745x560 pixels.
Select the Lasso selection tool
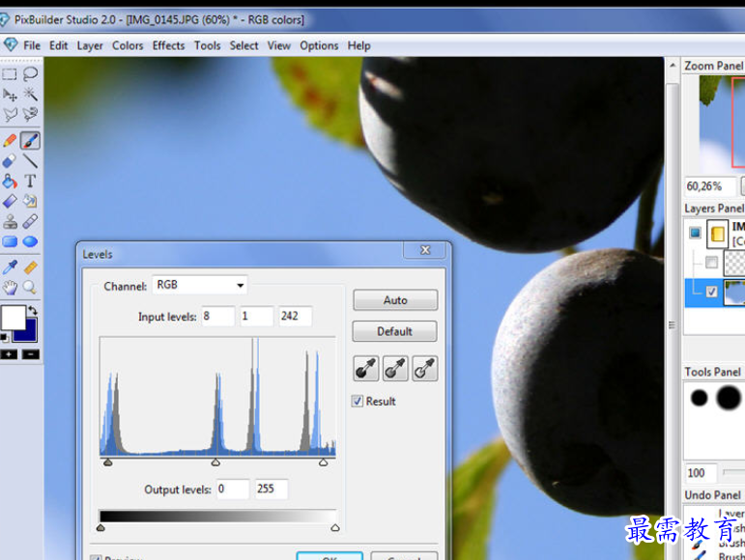tap(30, 74)
